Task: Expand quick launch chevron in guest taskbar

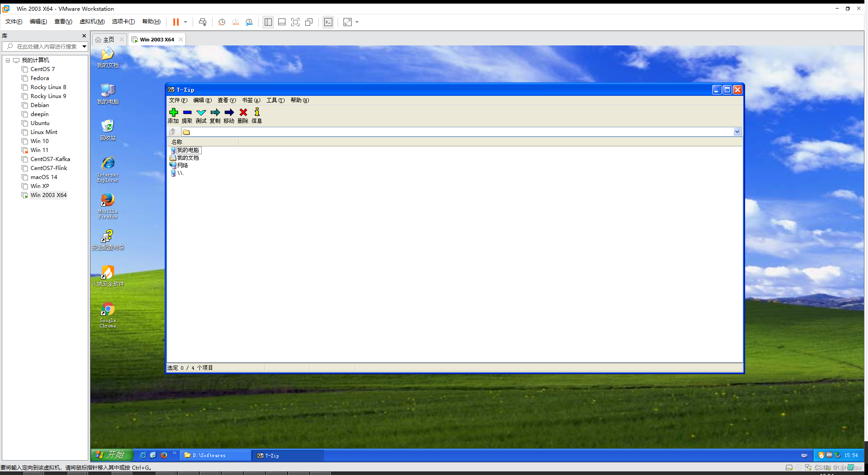Action: click(x=174, y=453)
